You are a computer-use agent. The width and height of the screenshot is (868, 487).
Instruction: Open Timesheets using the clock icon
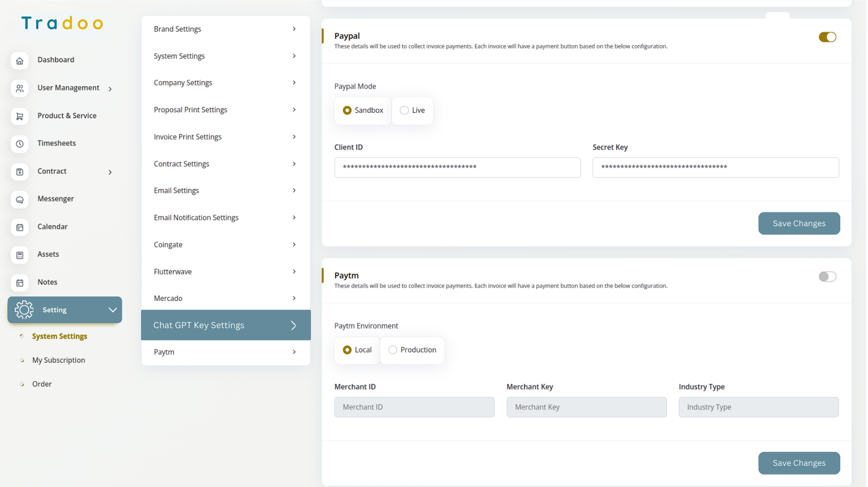coord(20,144)
